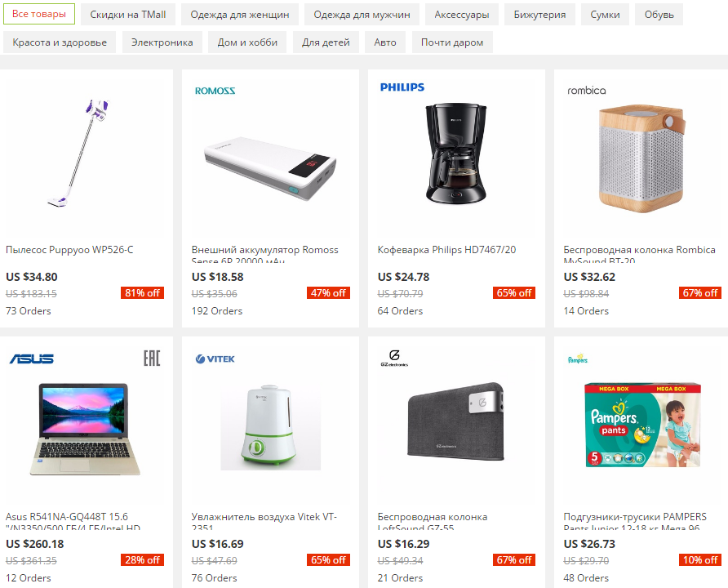
Task: Open the Почти даром category
Action: [x=452, y=42]
